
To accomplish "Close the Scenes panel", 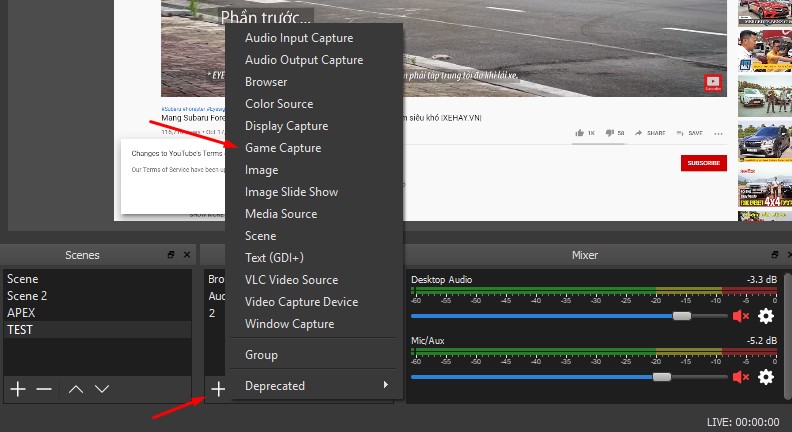I will [x=187, y=255].
